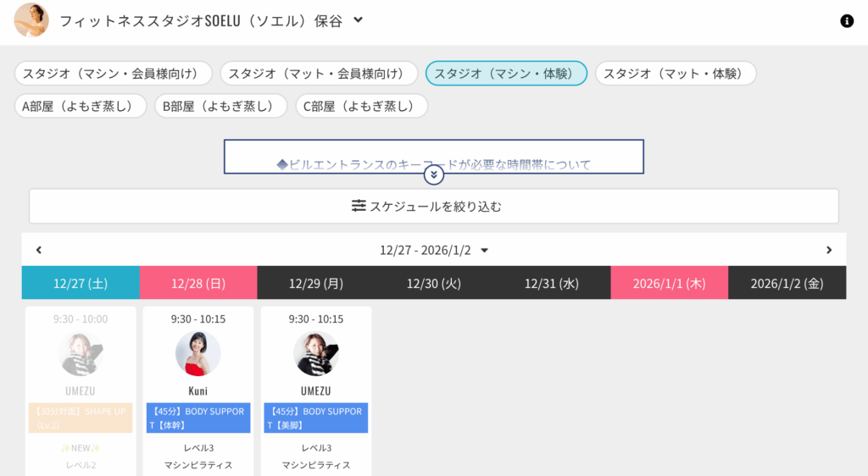This screenshot has height=476, width=868.
Task: Click the info icon in header
Action: pyautogui.click(x=846, y=21)
